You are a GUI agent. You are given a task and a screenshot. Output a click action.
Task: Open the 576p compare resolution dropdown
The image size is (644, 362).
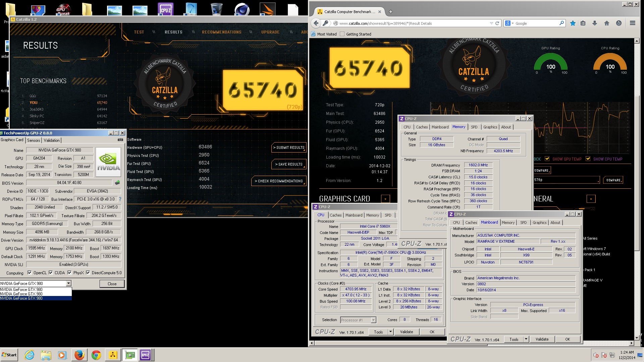pos(567,180)
